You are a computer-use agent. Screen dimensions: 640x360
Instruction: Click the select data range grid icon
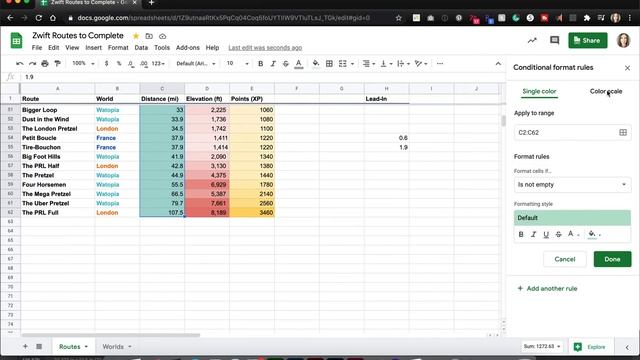pos(623,132)
